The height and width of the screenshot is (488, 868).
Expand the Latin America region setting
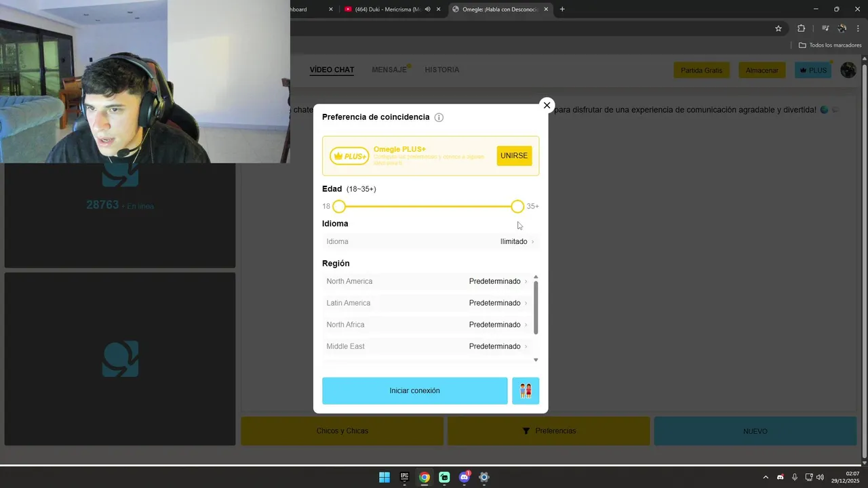pos(426,303)
